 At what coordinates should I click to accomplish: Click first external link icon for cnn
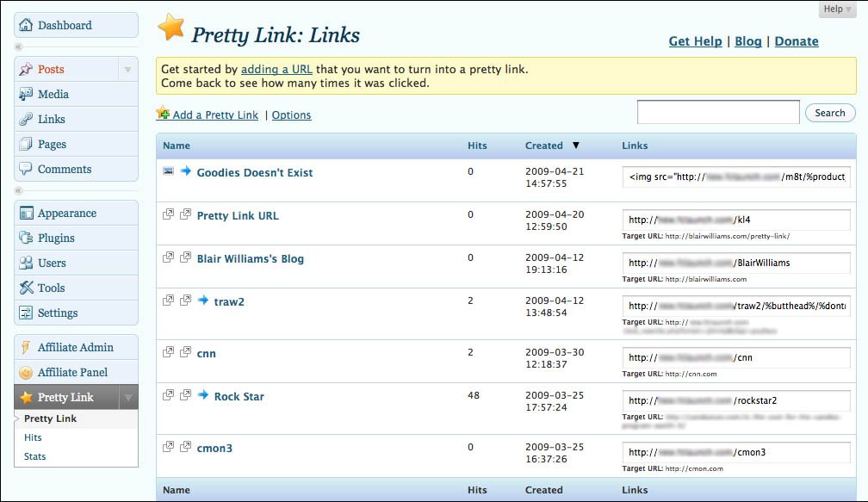click(168, 352)
